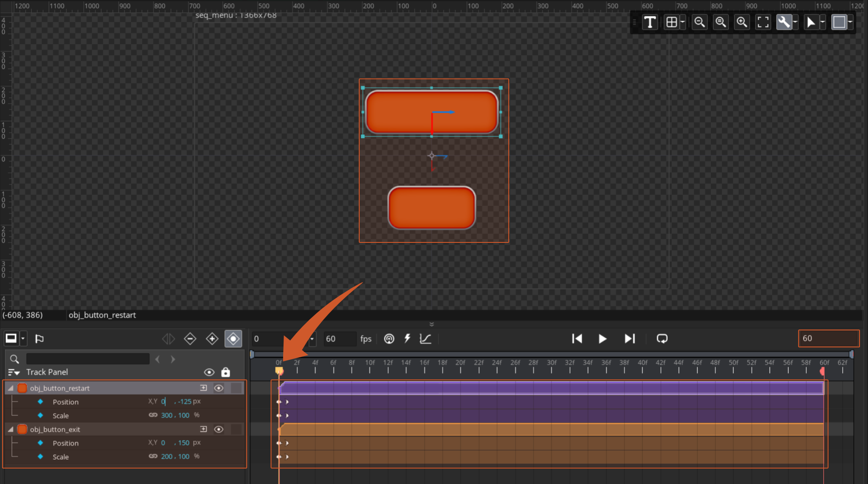Toggle automatic keyframe recording
This screenshot has height=484, width=868.
(x=233, y=338)
